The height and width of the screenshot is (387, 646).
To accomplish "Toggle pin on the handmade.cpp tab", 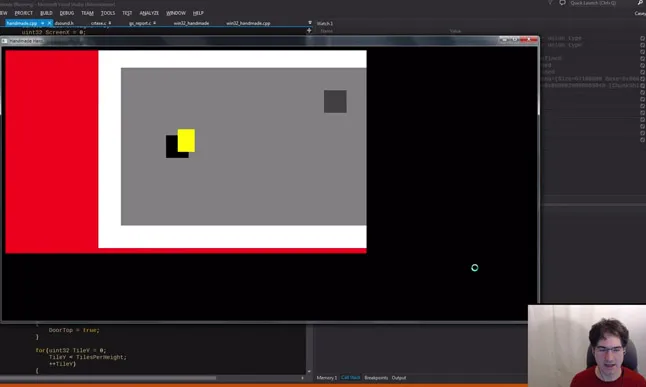I will pos(42,23).
